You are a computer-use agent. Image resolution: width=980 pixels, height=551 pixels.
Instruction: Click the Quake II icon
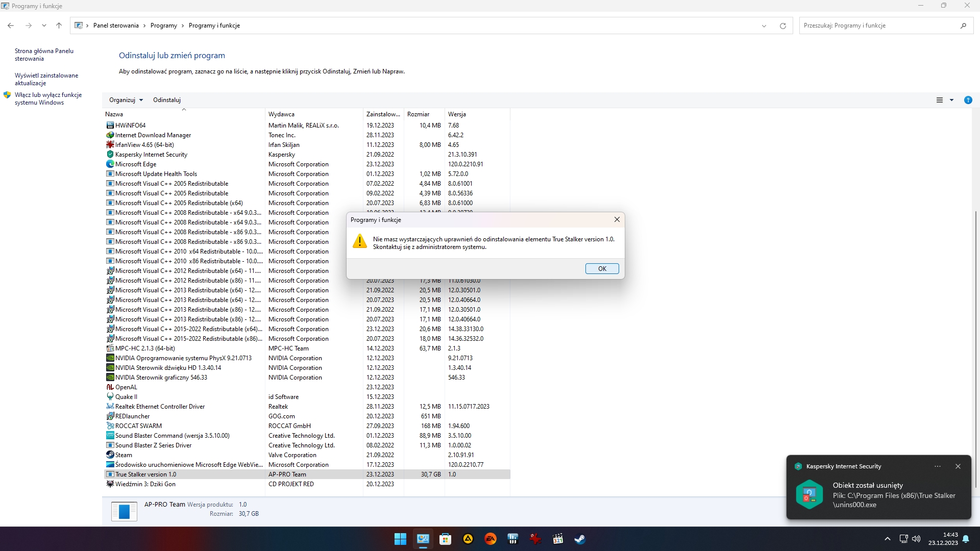click(110, 397)
